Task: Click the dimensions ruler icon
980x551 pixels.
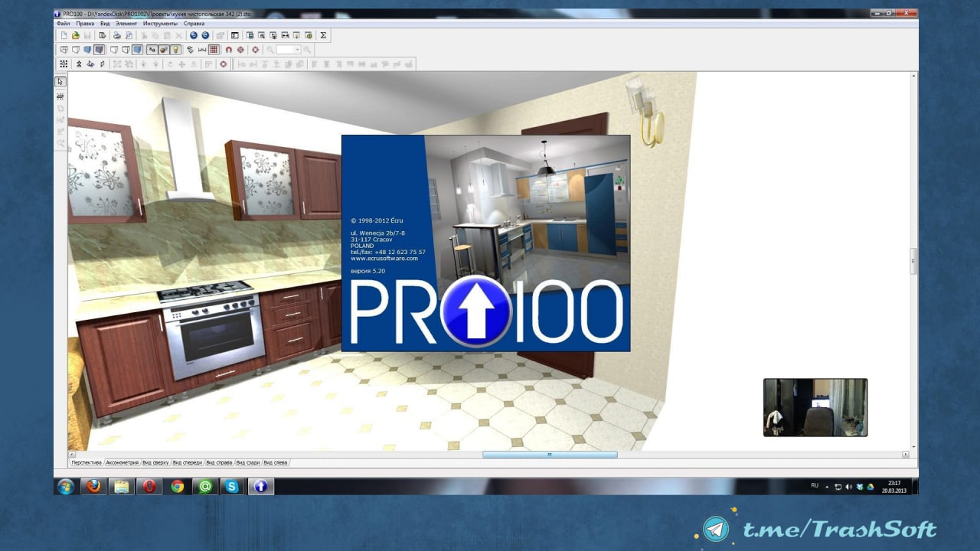Action: pos(202,50)
